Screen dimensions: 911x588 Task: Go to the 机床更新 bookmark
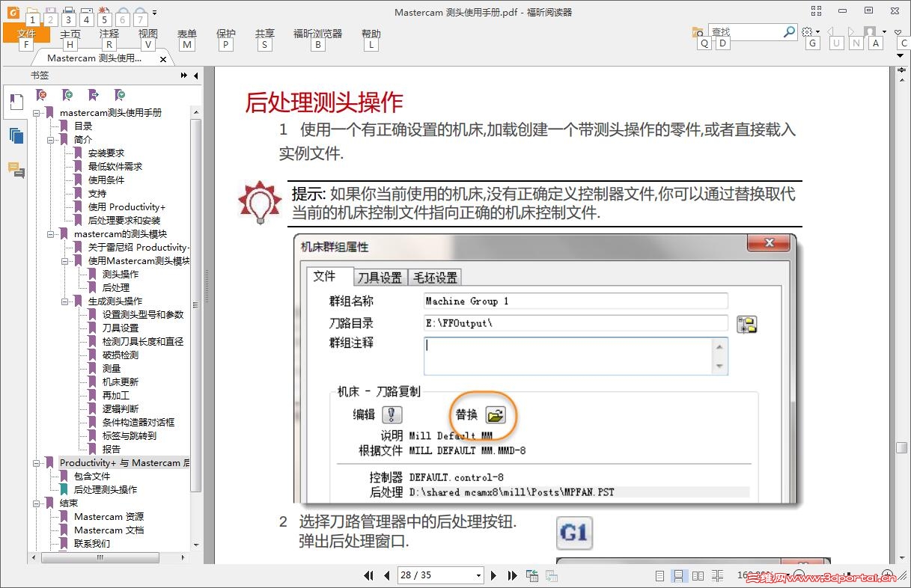pyautogui.click(x=121, y=382)
